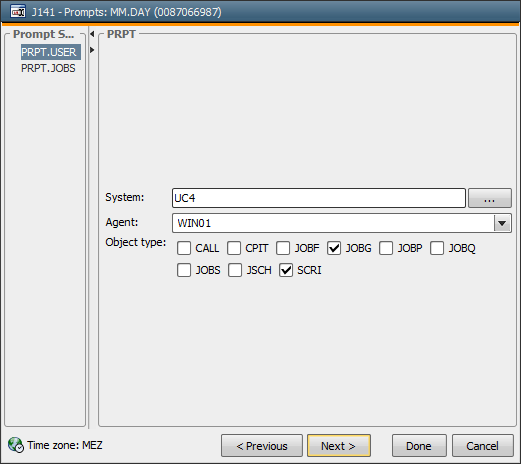Tick the JOBF checkbox

[x=283, y=248]
